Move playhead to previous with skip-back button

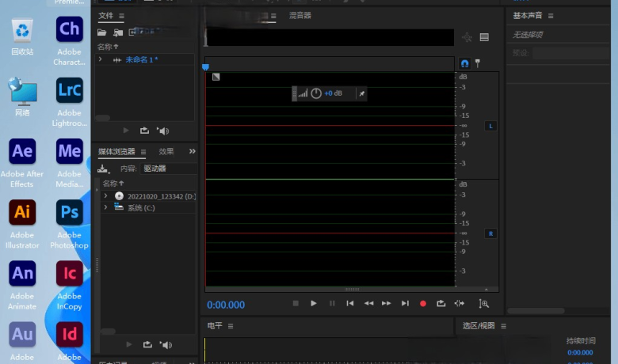tap(350, 303)
